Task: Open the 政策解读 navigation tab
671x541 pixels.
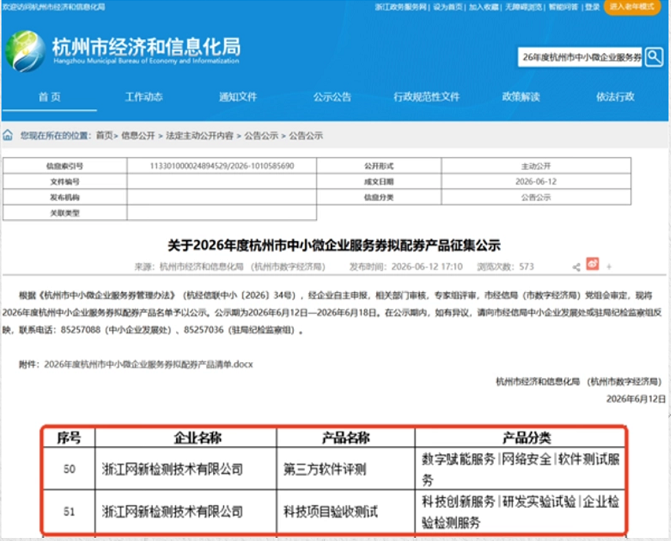Action: coord(521,97)
